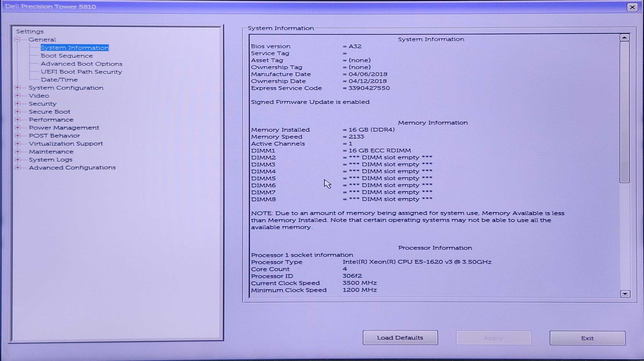Click the Exit button

coord(587,337)
